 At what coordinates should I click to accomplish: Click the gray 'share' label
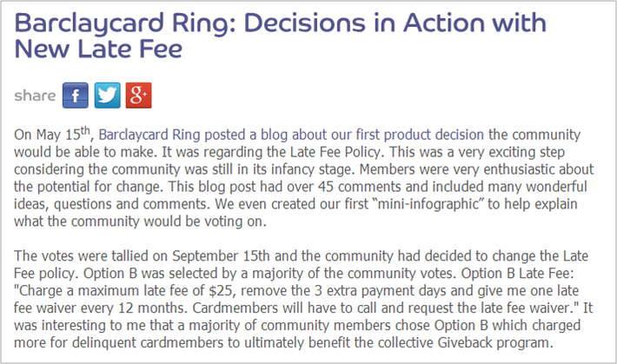click(35, 96)
